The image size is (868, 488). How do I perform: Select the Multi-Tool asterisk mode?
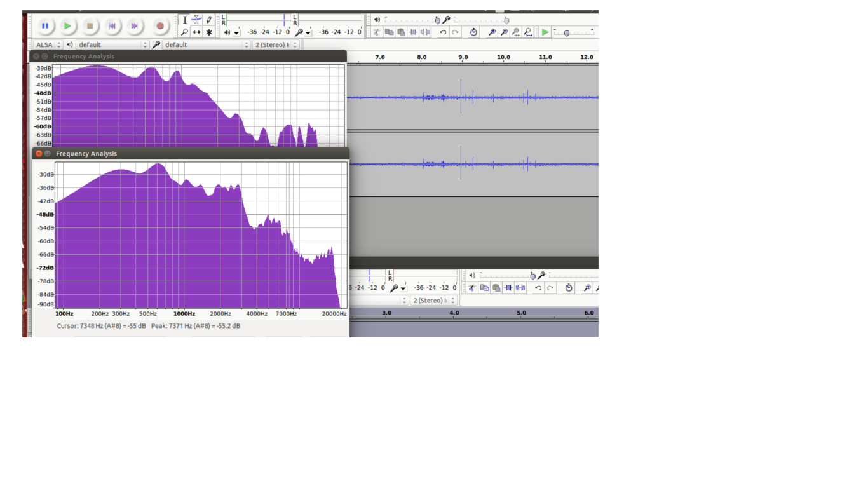click(x=208, y=32)
